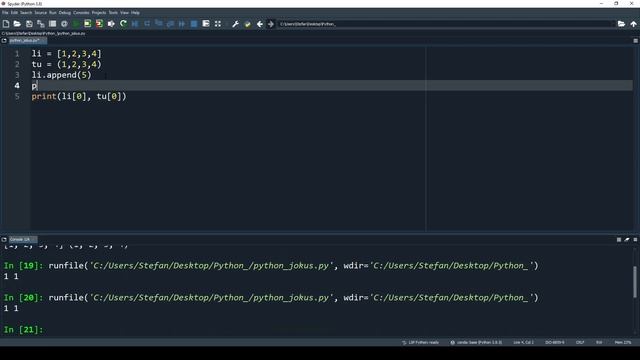Toggle fullscreen mode icon
640x360 pixels.
tap(218, 24)
